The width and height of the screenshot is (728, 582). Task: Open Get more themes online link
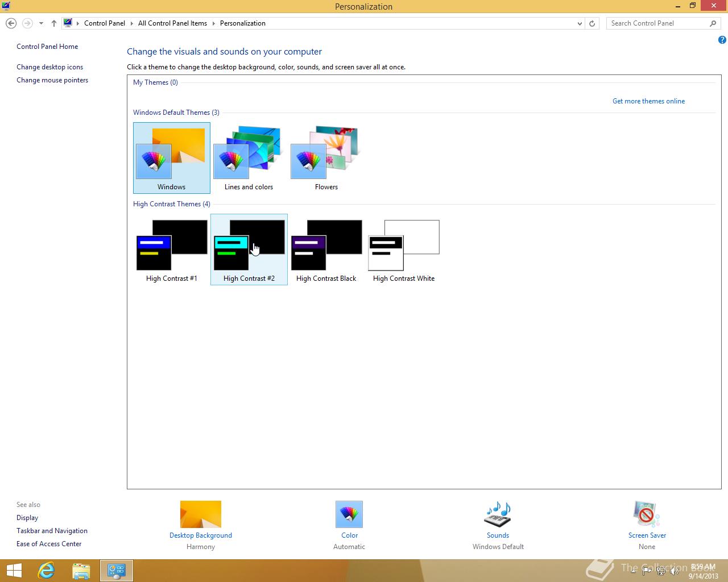click(648, 101)
